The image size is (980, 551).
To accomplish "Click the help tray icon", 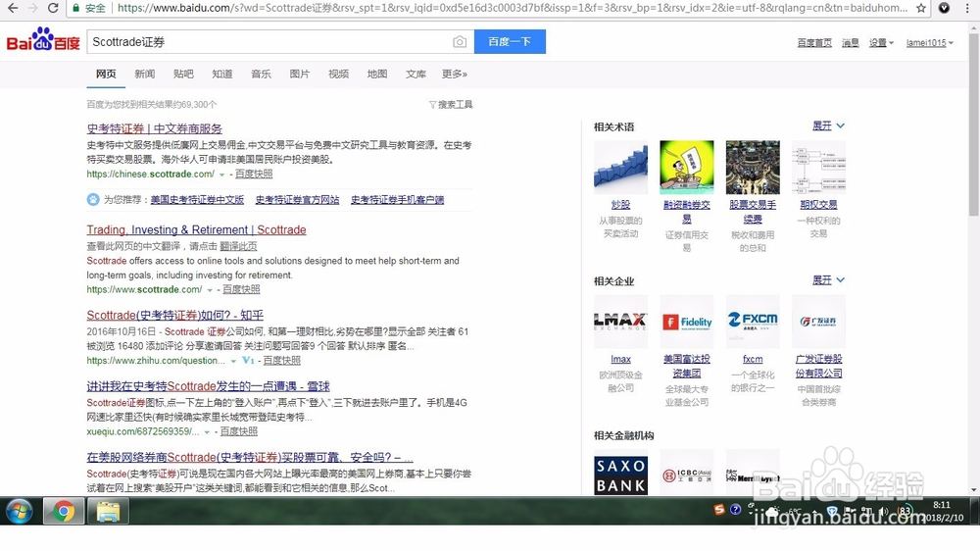I will 736,510.
